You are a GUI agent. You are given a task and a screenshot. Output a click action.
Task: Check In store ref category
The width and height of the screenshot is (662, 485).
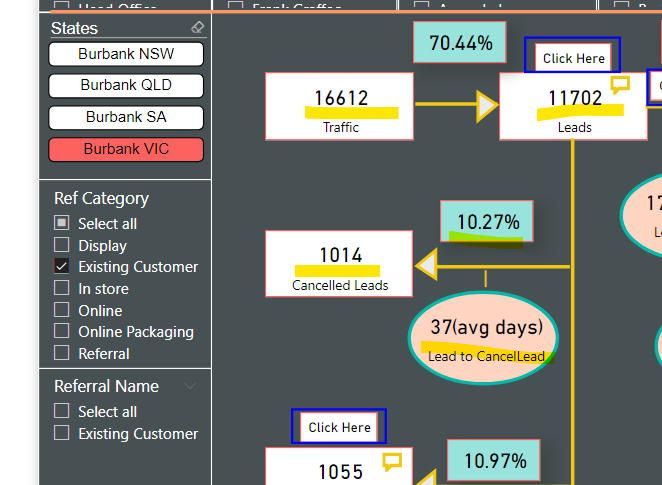pyautogui.click(x=62, y=288)
